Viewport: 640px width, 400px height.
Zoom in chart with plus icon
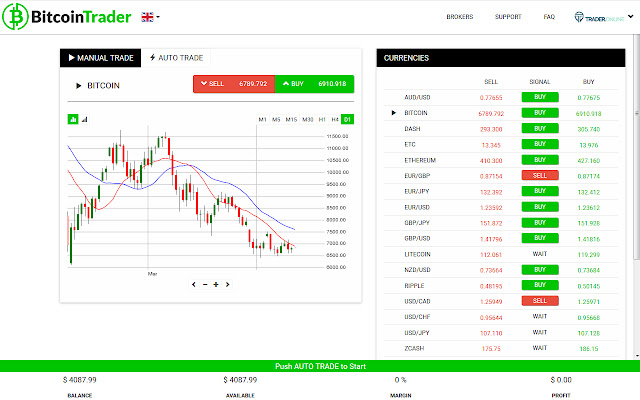216,284
